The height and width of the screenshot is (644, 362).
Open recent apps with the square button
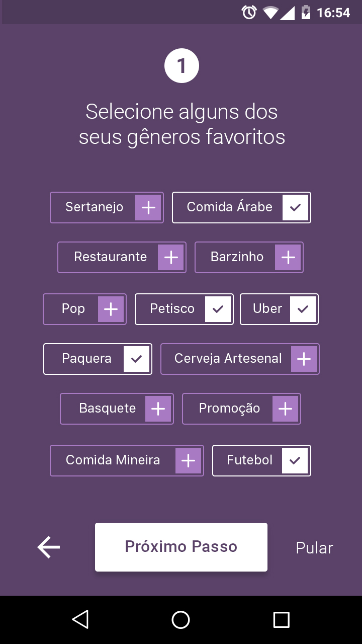(281, 619)
